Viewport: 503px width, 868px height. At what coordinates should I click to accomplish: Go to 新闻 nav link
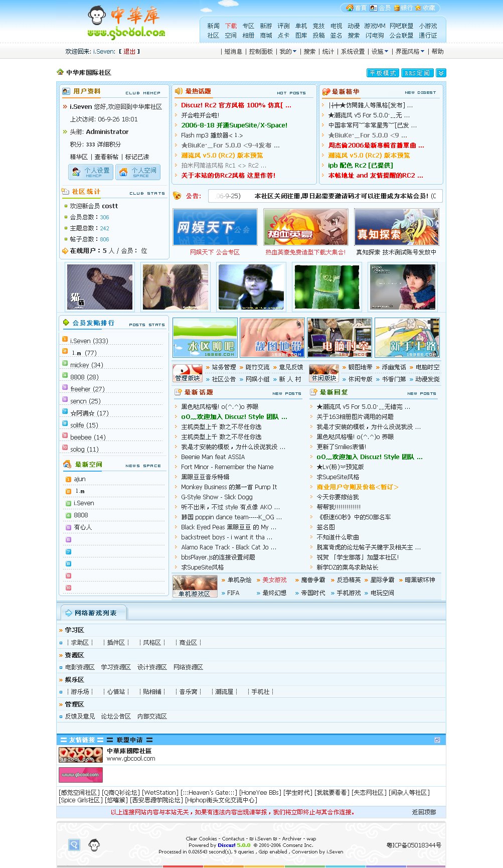tap(213, 26)
